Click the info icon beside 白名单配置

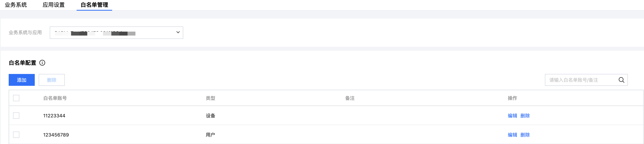pyautogui.click(x=42, y=63)
